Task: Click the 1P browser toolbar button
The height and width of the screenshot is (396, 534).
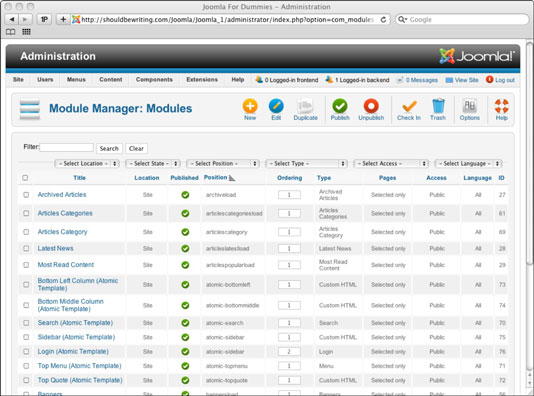Action: coord(44,19)
